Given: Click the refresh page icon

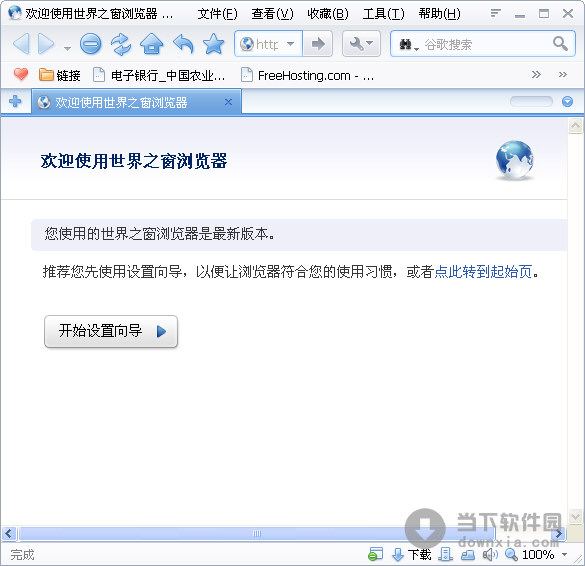Looking at the screenshot, I should click(121, 44).
